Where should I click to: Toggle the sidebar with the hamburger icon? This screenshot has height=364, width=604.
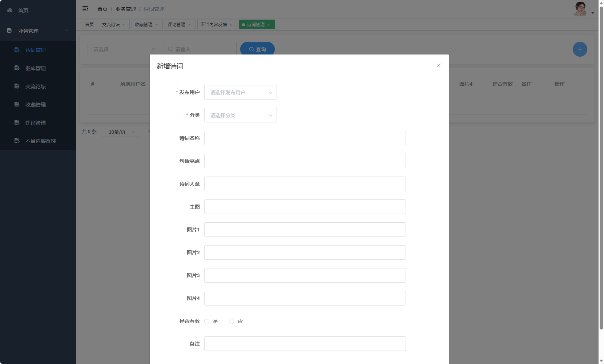(x=85, y=9)
